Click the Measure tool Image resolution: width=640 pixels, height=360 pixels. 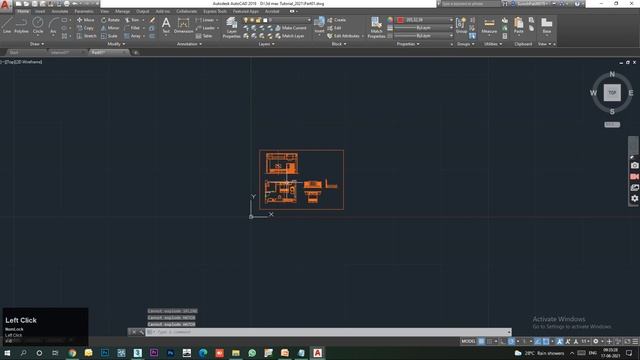click(489, 25)
